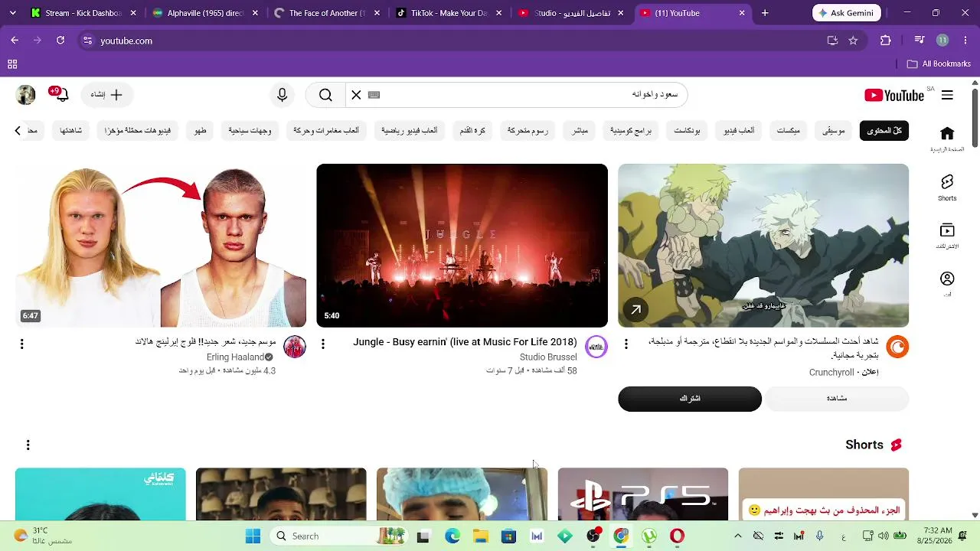The image size is (980, 551).
Task: Open the Windows Start menu
Action: [253, 536]
